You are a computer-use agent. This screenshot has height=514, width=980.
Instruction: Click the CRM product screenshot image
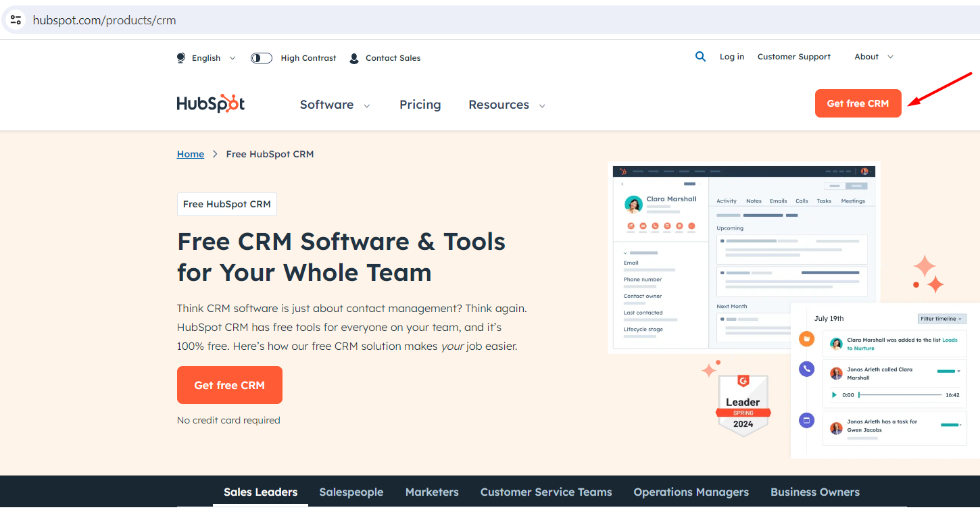click(x=744, y=257)
